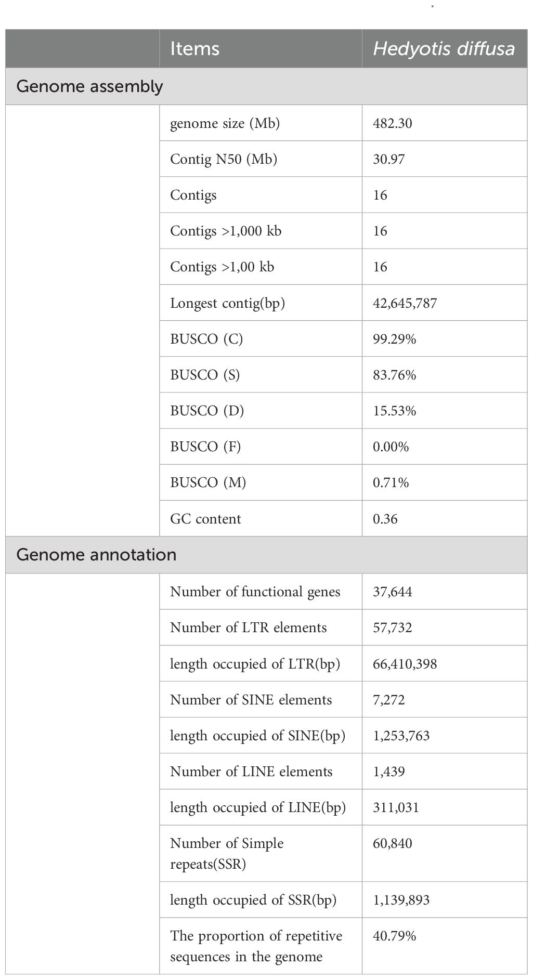This screenshot has width=533, height=980.
Task: Click the BUSCO (D) value 15.53%
Action: pyautogui.click(x=395, y=411)
